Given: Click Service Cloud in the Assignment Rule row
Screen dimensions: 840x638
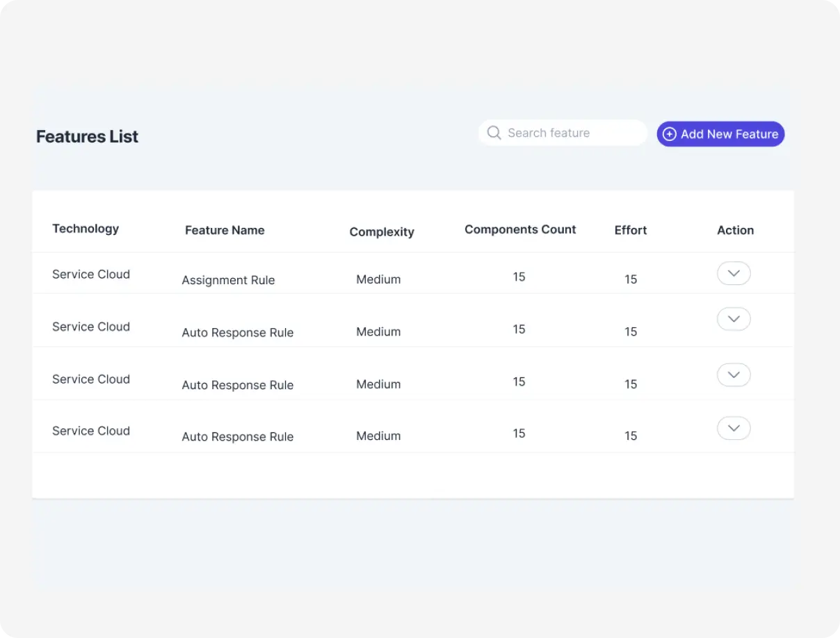Looking at the screenshot, I should click(91, 275).
